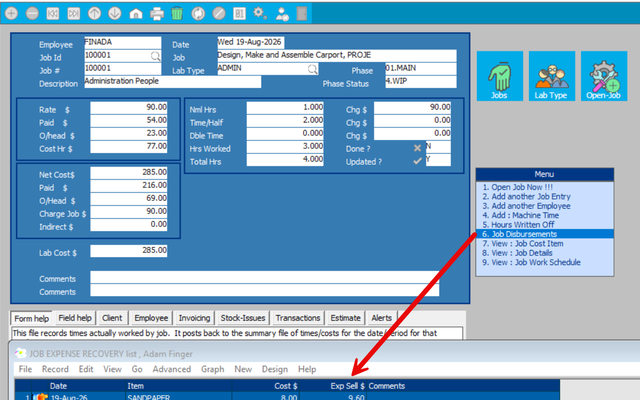Open File menu in Job Expense Recovery window

click(x=25, y=369)
